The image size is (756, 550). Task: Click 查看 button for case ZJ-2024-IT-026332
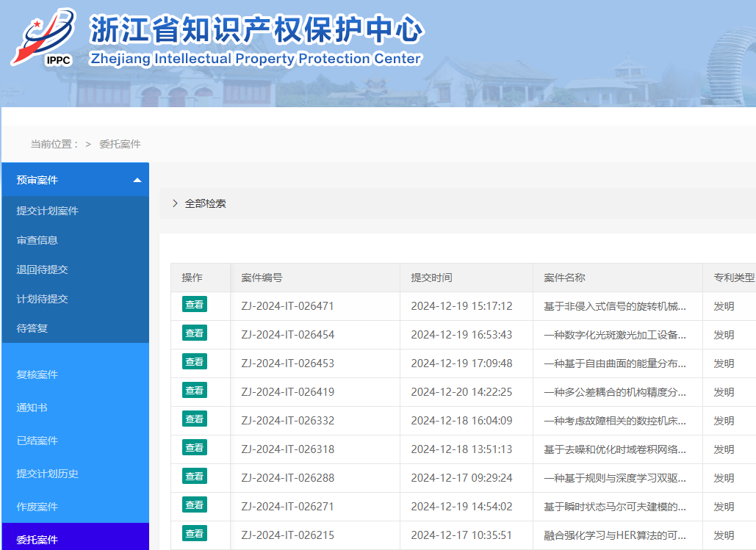(x=195, y=419)
